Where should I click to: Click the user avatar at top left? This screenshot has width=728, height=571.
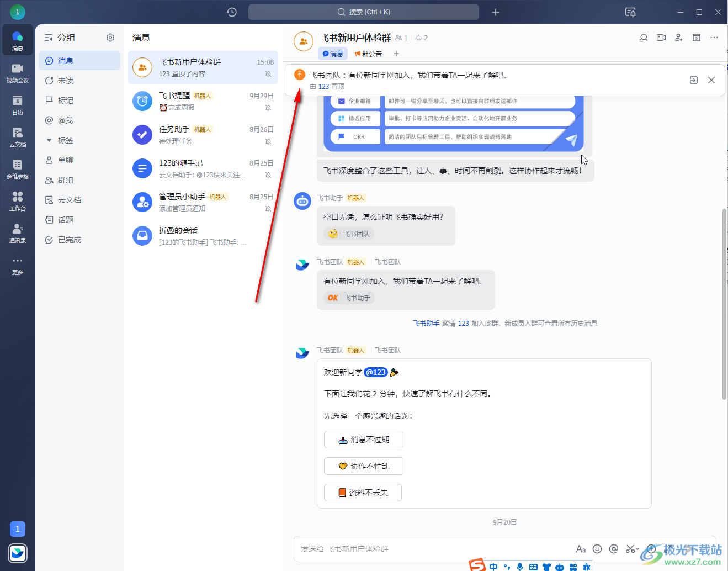tap(18, 12)
